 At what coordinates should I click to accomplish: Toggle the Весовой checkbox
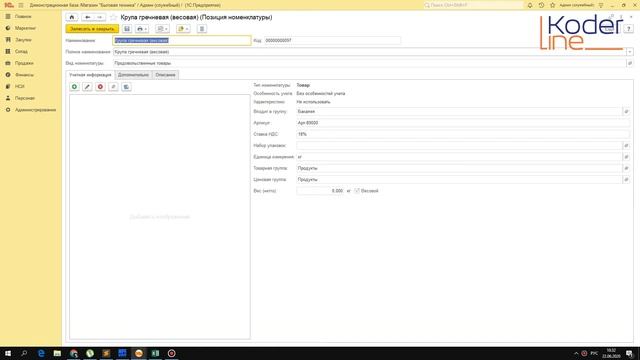357,191
